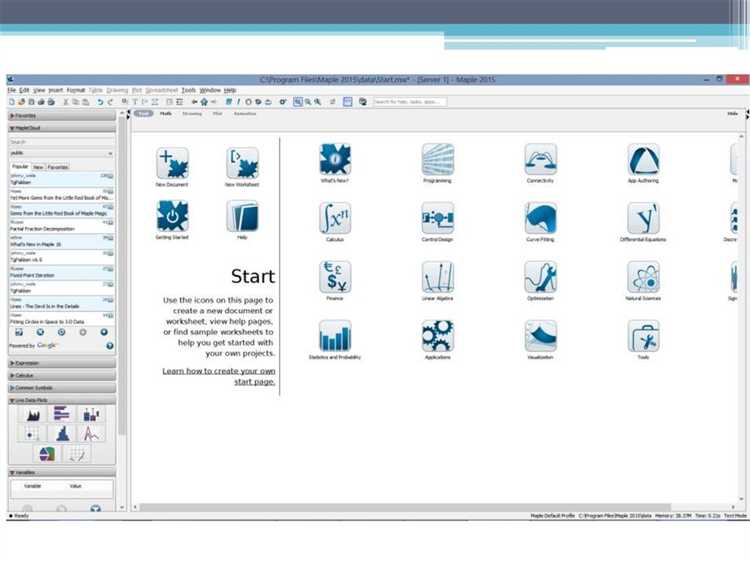
Task: Select 'Fitting Circles in Space to 3-D Data'
Action: 62,319
